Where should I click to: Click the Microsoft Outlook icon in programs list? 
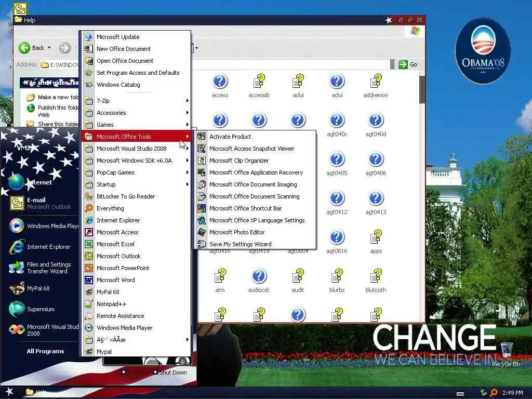(x=89, y=256)
